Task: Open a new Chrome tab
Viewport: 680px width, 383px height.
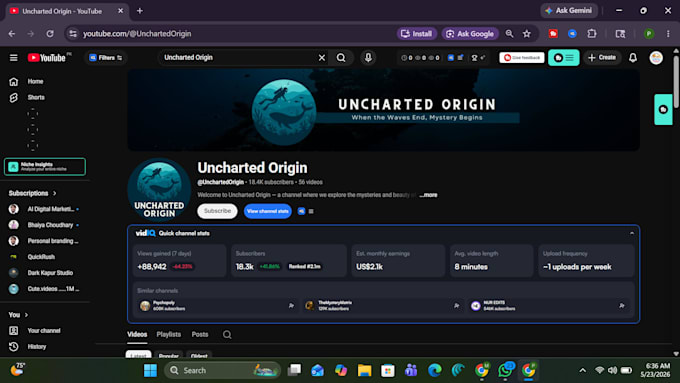Action: coord(140,11)
